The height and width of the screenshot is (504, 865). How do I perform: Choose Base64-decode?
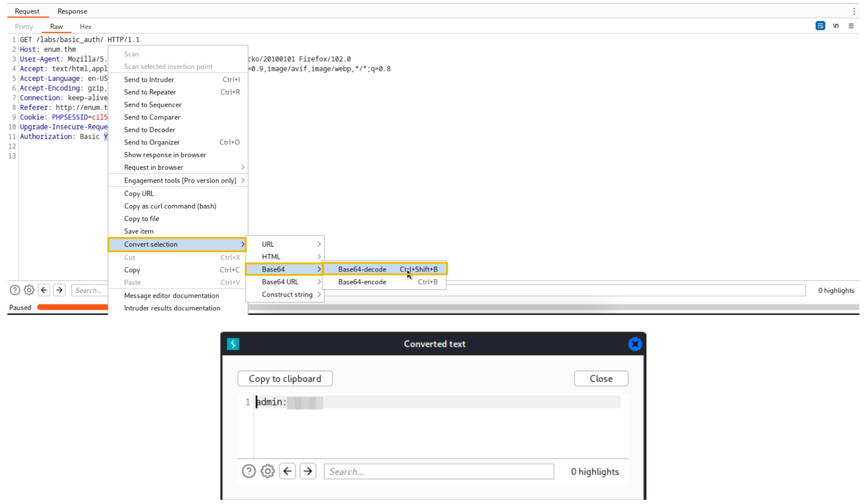(x=385, y=269)
